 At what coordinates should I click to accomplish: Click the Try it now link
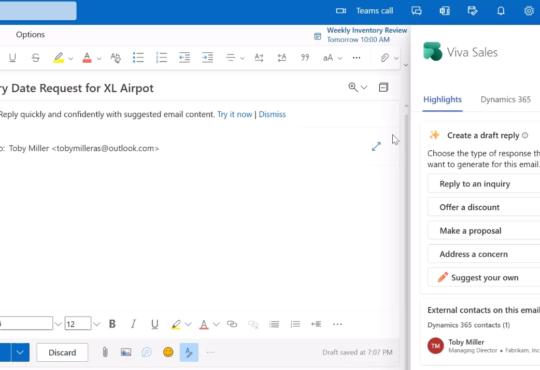[x=235, y=114]
